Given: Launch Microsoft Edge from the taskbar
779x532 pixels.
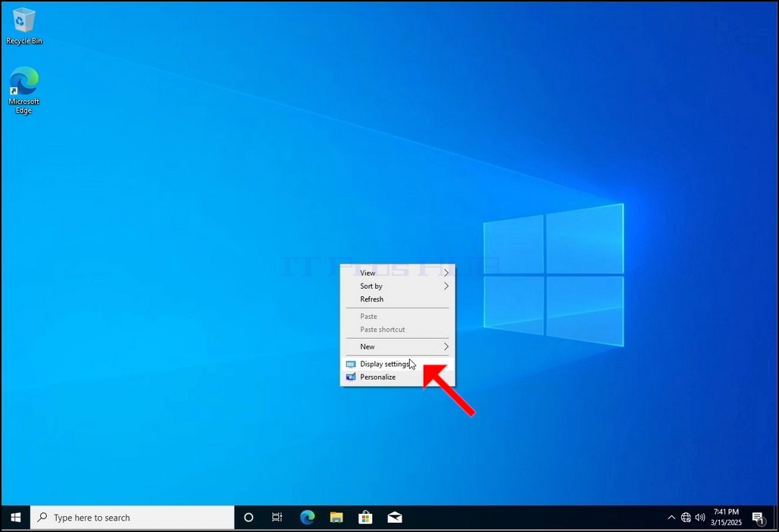Looking at the screenshot, I should pos(307,518).
